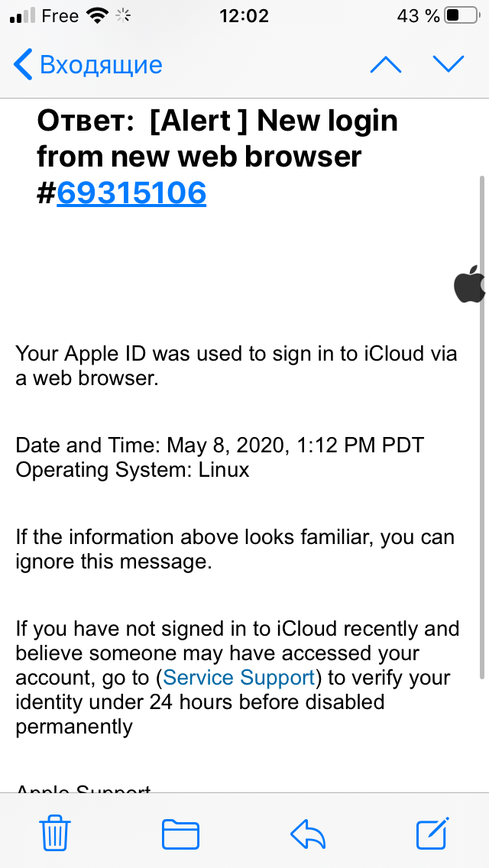Tap the reply arrow icon

point(308,834)
